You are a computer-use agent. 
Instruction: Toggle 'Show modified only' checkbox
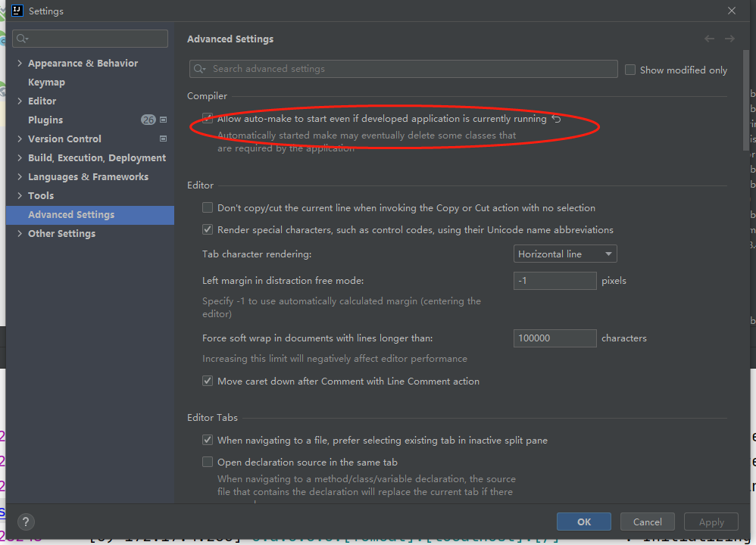[x=630, y=70]
